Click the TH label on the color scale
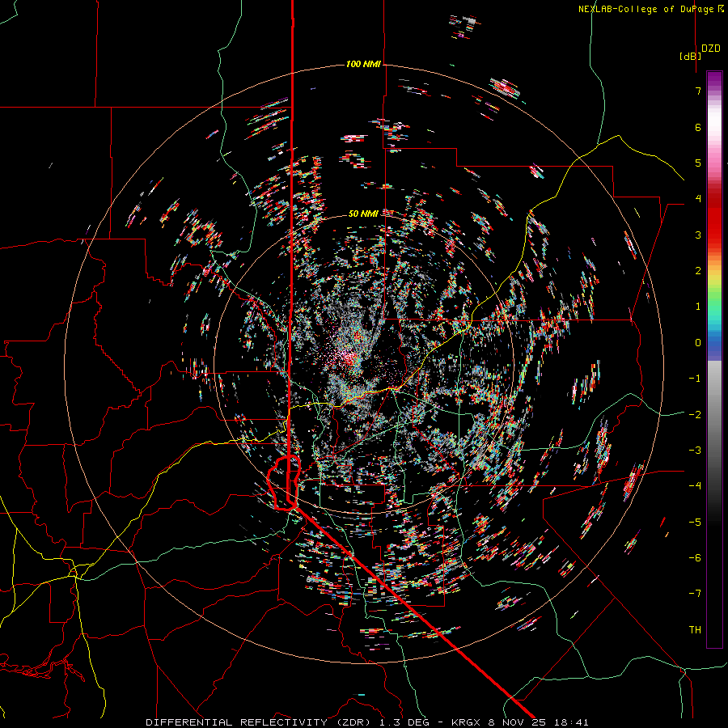 [695, 629]
